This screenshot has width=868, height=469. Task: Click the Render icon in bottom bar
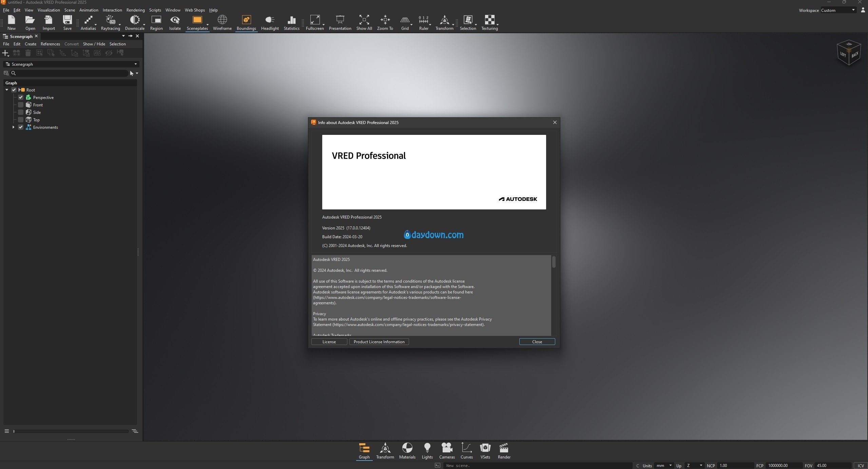click(x=504, y=451)
